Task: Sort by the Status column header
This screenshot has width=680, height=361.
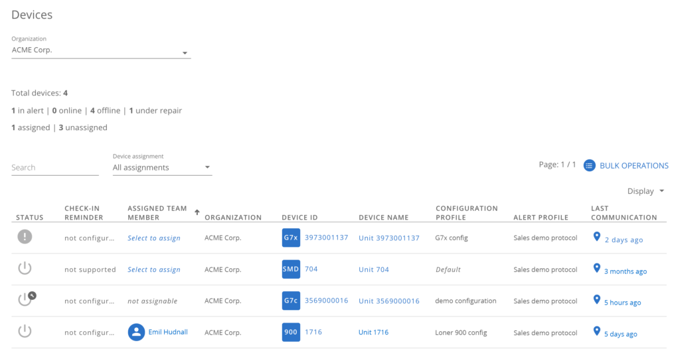Action: click(29, 217)
